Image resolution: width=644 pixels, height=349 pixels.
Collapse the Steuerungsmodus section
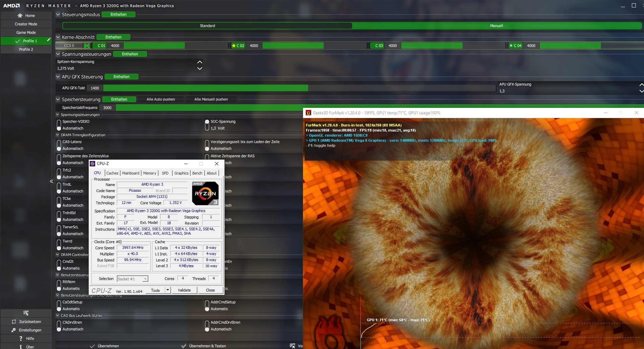click(58, 15)
